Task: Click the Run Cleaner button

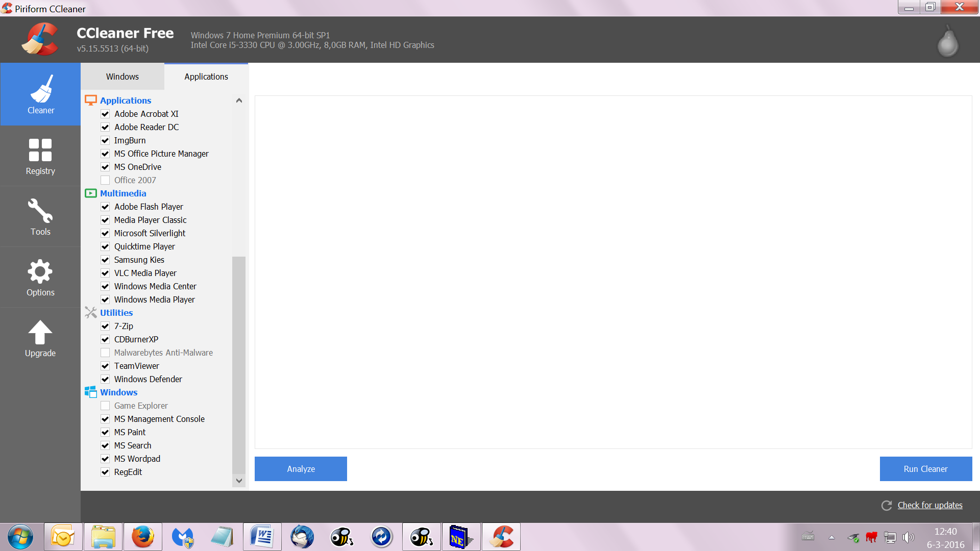Action: [925, 469]
